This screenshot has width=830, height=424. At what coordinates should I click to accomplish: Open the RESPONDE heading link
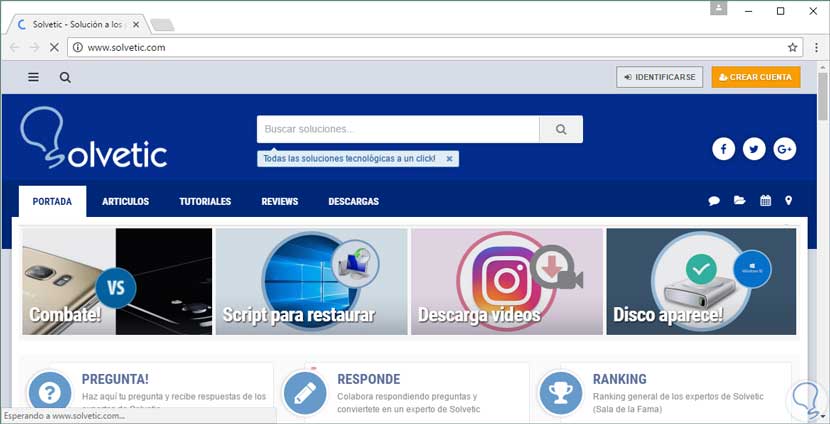point(368,379)
